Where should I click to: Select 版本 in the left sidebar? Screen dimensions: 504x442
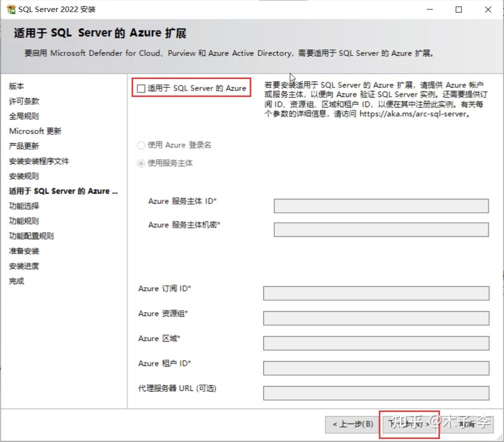[x=16, y=86]
